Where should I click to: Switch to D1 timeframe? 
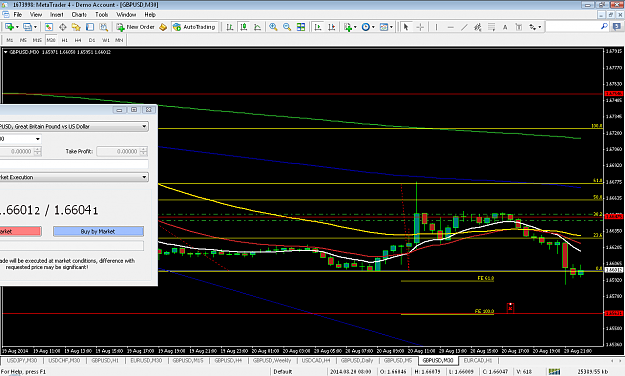tap(92, 40)
